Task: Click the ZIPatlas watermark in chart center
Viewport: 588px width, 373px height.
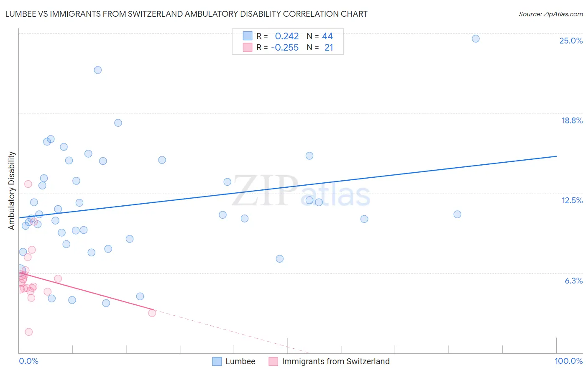Action: click(x=301, y=192)
